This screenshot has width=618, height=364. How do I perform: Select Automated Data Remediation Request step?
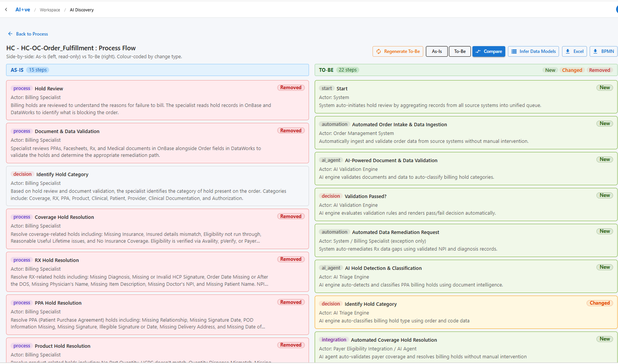pos(466,240)
